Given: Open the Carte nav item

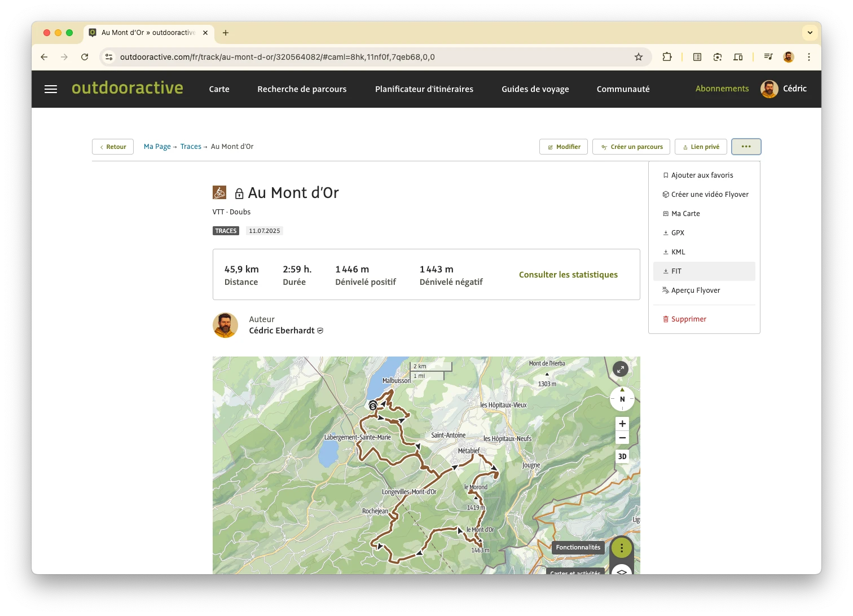Looking at the screenshot, I should coord(219,89).
